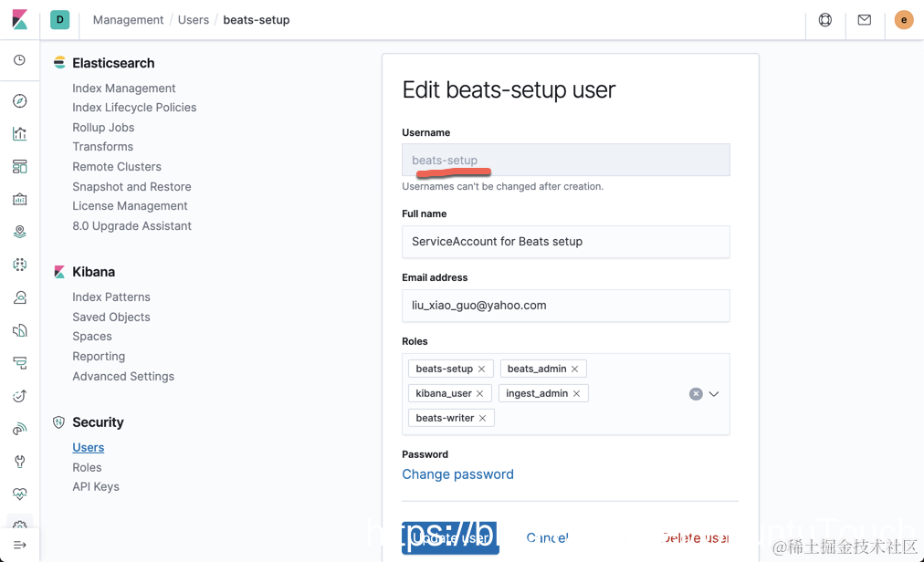Open APM icon in sidebar
Image resolution: width=924 pixels, height=562 pixels.
19,363
